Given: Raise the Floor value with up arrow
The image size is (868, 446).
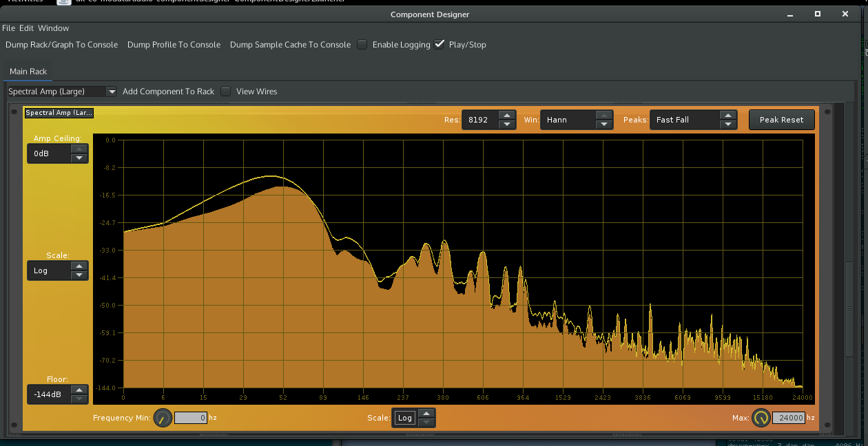Looking at the screenshot, I should [80, 390].
